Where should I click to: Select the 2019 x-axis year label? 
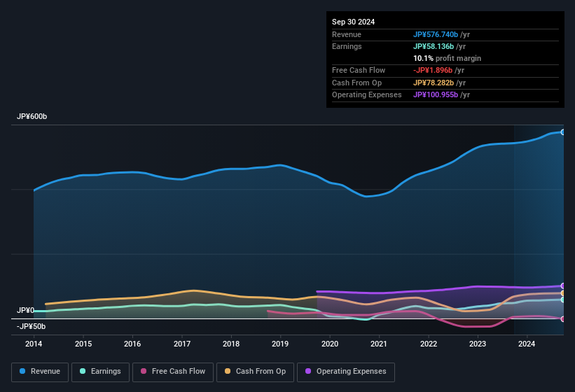click(x=280, y=344)
